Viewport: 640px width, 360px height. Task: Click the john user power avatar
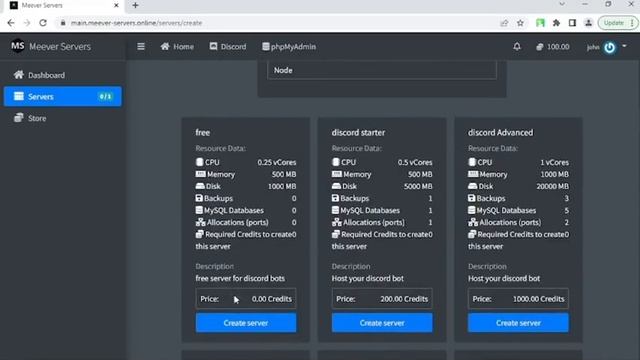[x=609, y=47]
